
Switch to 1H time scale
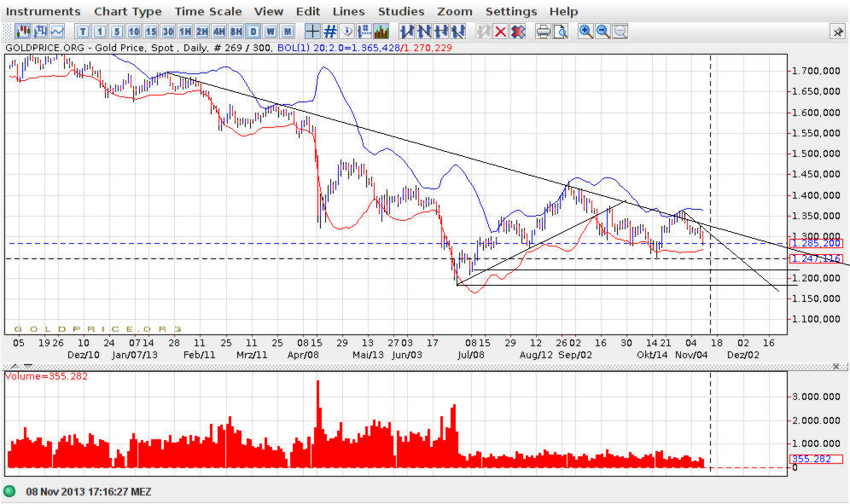(185, 32)
